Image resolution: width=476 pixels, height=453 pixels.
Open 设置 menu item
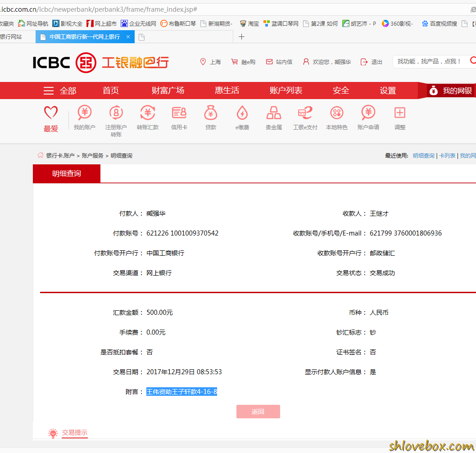pyautogui.click(x=388, y=91)
